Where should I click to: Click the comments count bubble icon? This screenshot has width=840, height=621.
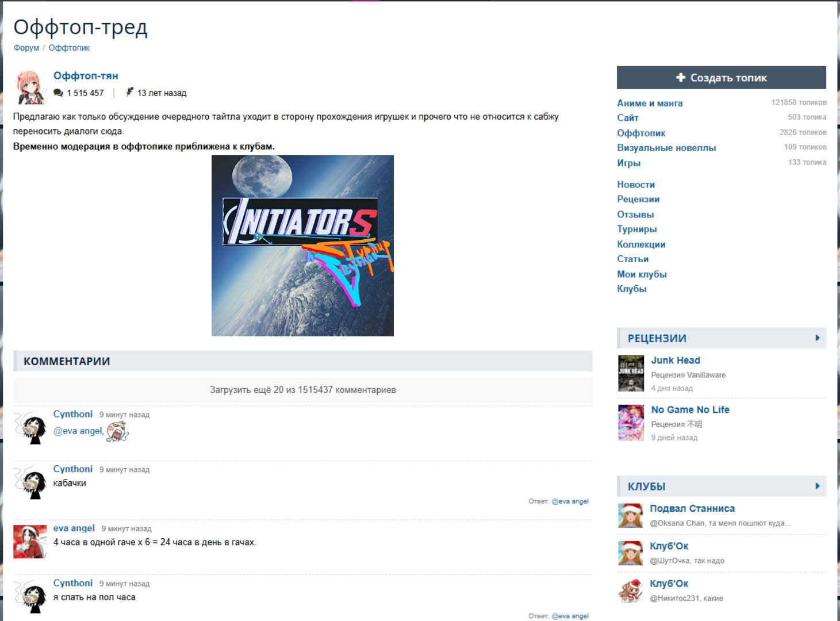click(58, 93)
